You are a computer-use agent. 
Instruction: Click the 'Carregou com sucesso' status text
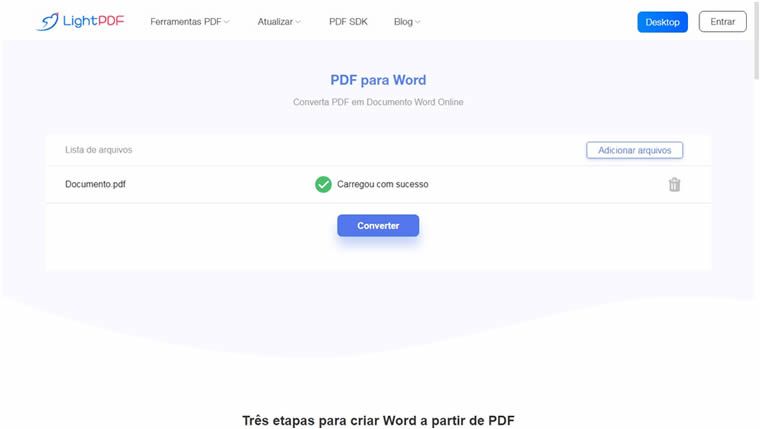[382, 184]
